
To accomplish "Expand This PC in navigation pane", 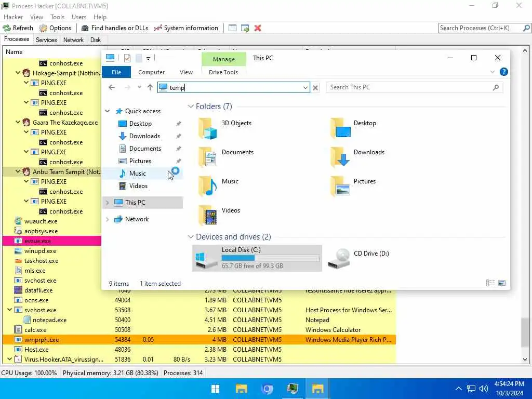I will tap(108, 203).
